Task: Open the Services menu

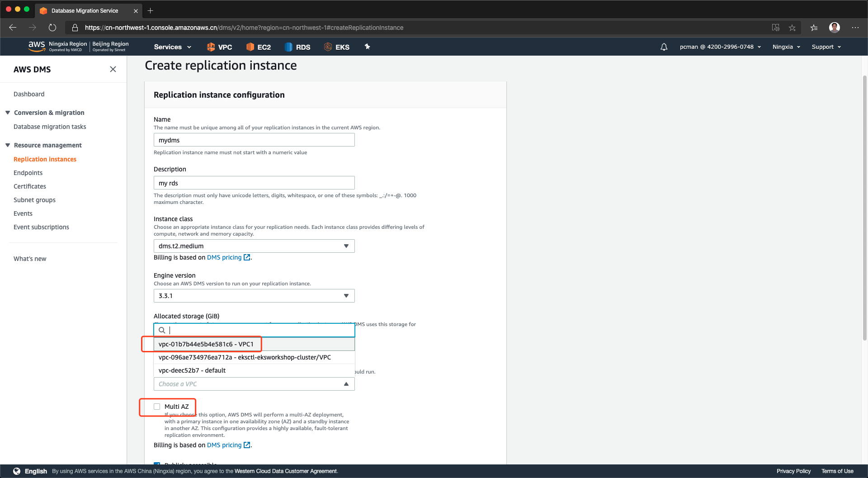Action: coord(172,47)
